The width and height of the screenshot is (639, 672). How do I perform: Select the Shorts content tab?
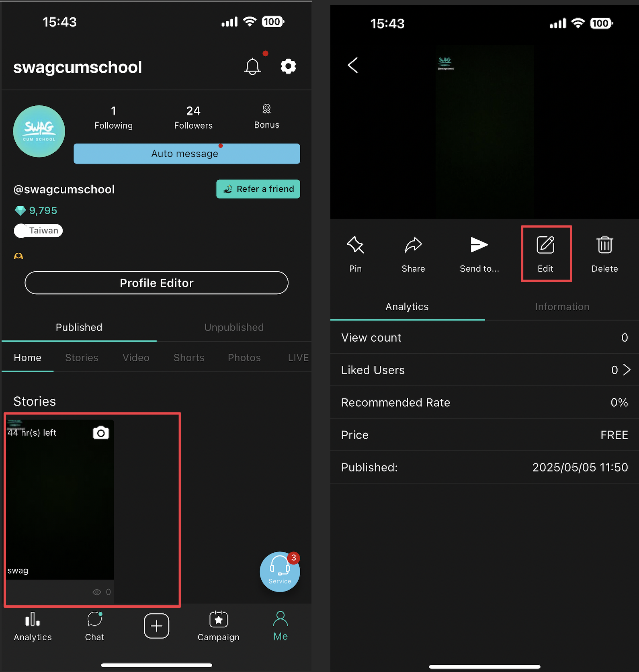click(189, 358)
